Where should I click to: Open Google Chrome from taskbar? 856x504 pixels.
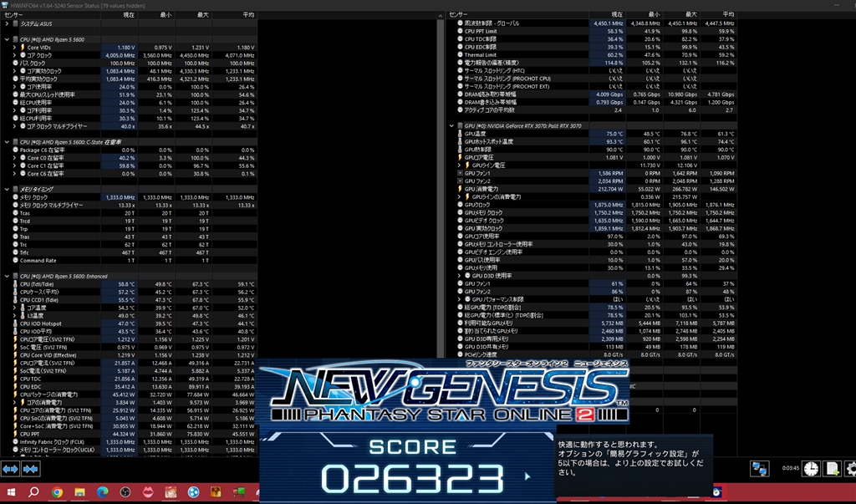pyautogui.click(x=57, y=492)
